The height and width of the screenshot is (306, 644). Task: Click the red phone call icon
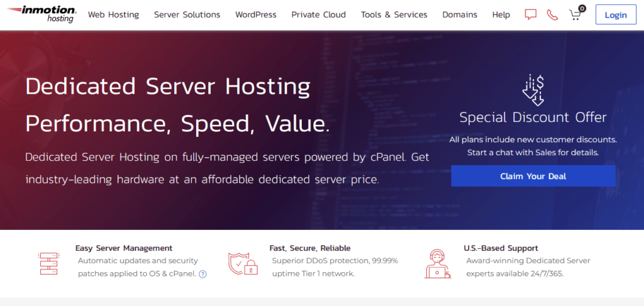point(552,15)
